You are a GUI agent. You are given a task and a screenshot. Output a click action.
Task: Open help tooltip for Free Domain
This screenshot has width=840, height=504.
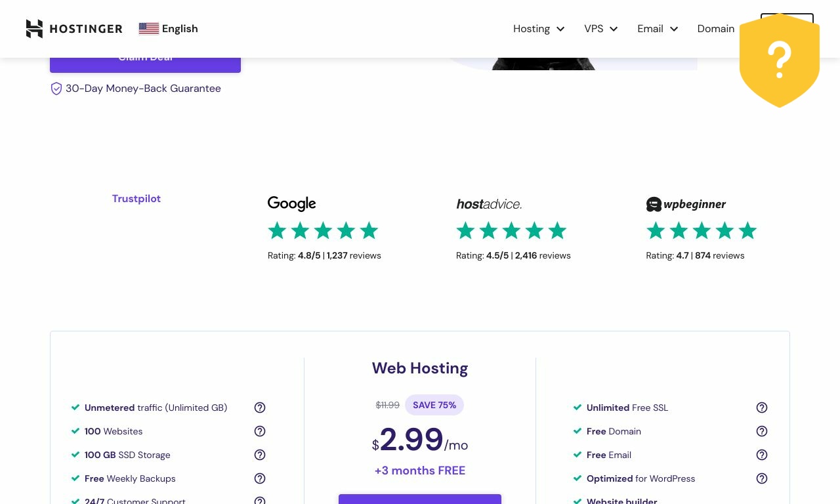point(762,431)
